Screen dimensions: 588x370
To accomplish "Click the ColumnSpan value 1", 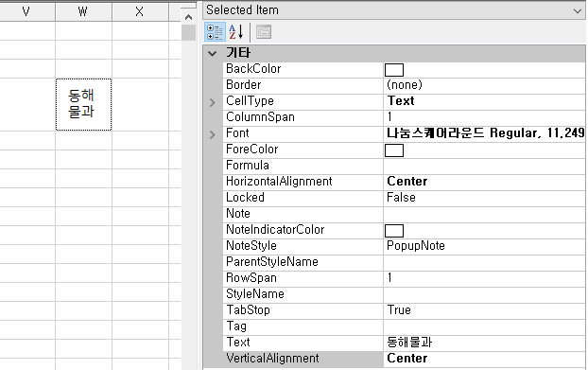I will (x=389, y=117).
